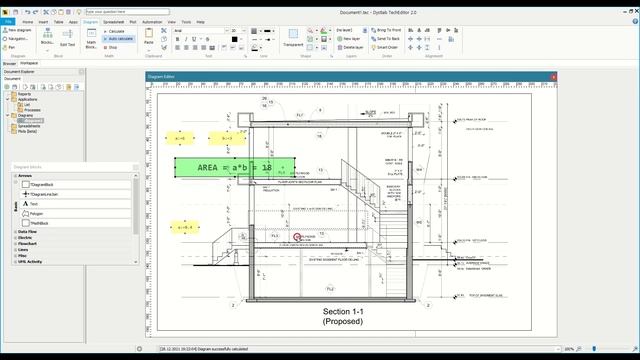Switch to the Home ribbon tab

tap(28, 22)
